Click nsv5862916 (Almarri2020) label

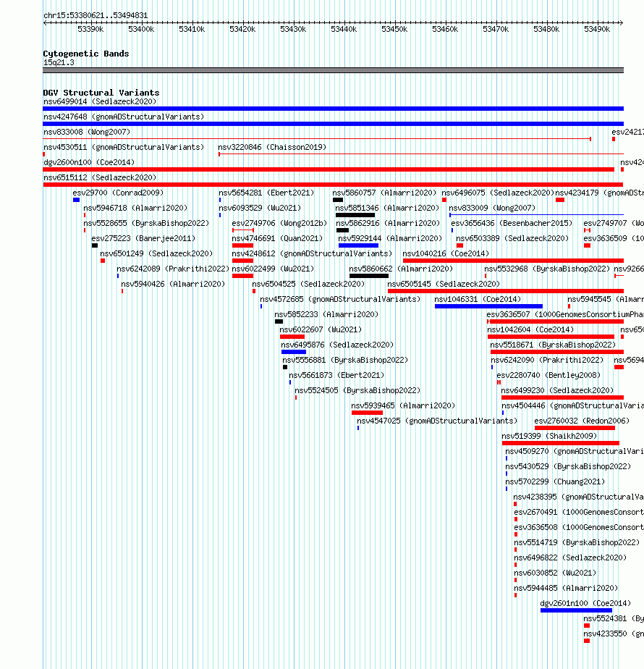(388, 223)
